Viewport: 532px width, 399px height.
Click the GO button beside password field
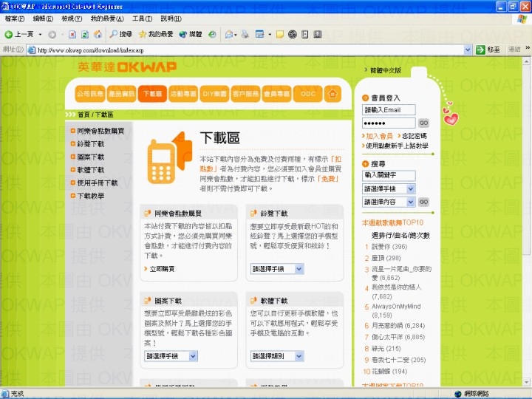click(x=423, y=123)
